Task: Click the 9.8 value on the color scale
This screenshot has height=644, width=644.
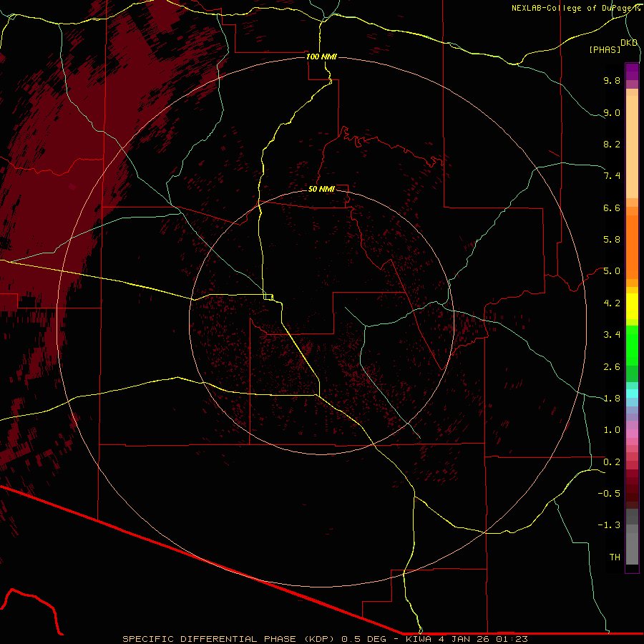Action: tap(612, 80)
